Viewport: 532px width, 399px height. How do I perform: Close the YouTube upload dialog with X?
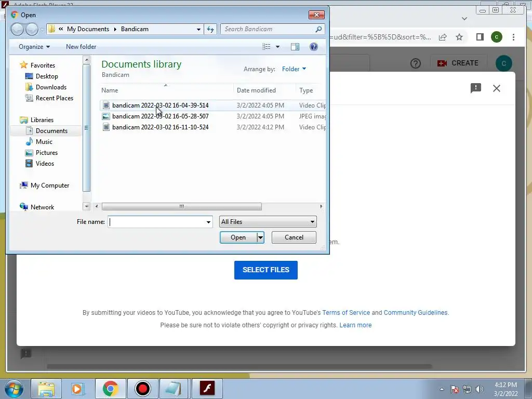click(496, 88)
